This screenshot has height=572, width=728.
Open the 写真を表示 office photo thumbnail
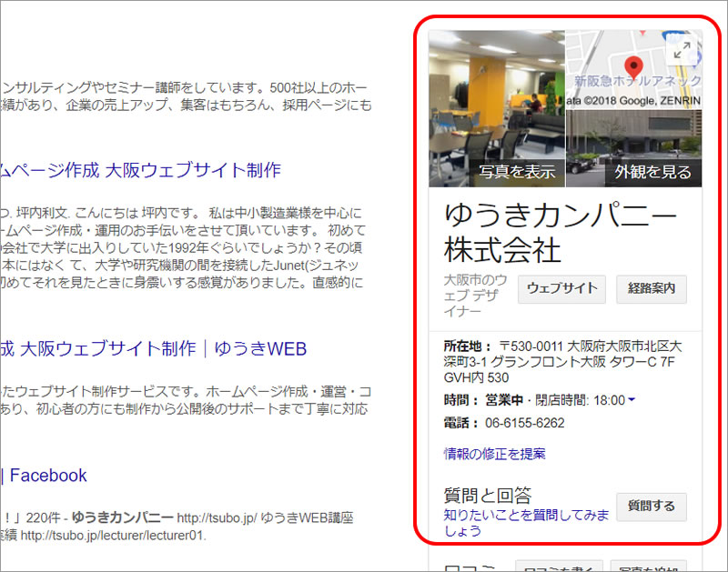pos(497,108)
